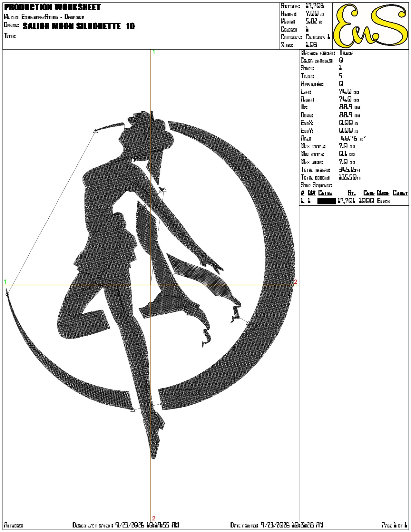Select the red 2 label at bottom axis

(x=154, y=518)
